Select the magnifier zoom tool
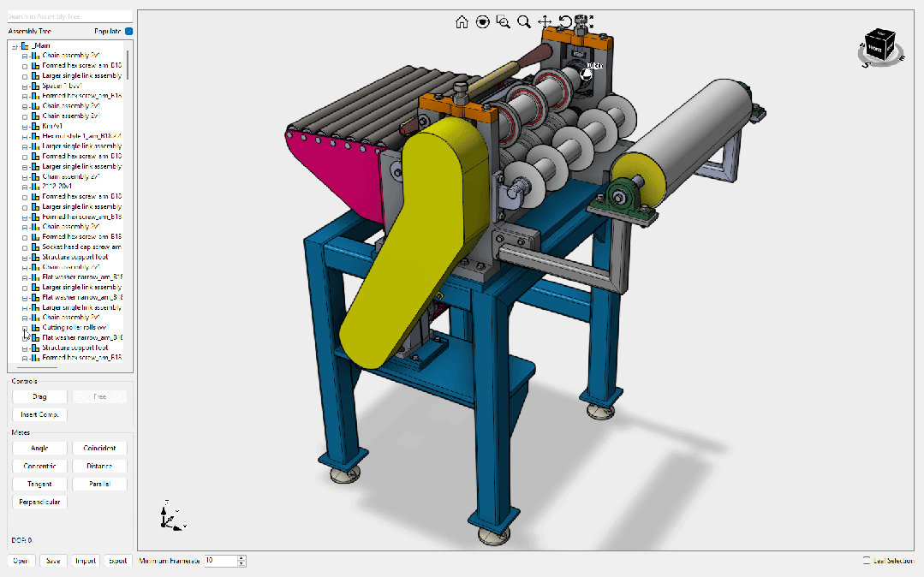This screenshot has height=577, width=924. click(x=524, y=22)
